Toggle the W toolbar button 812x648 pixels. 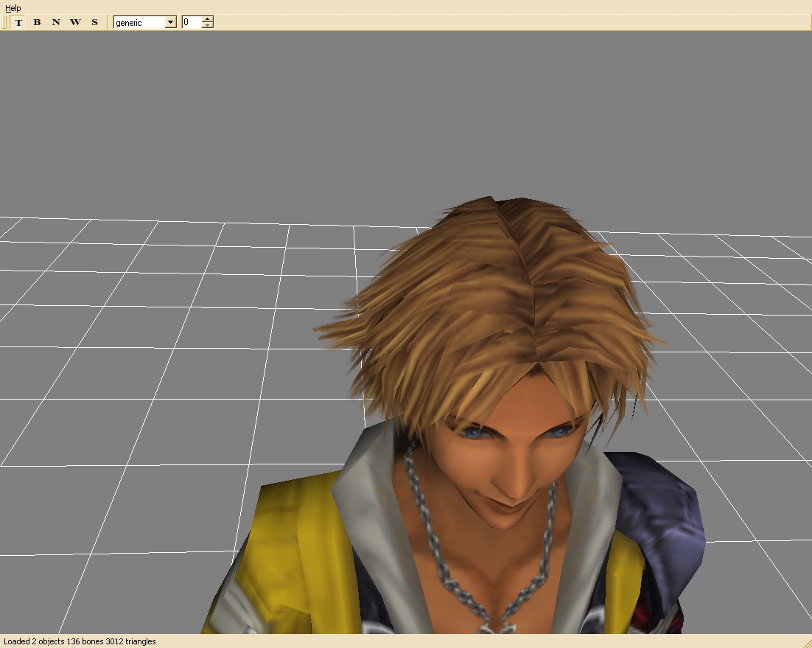75,22
